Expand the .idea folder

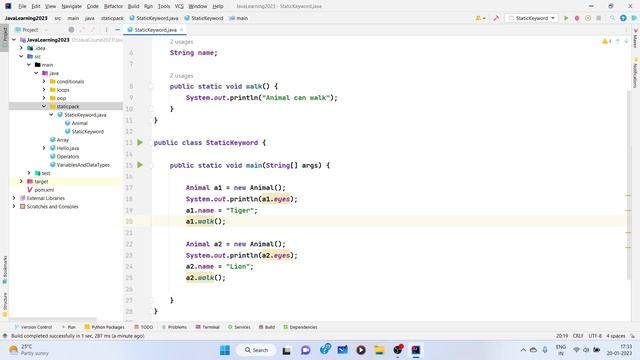pos(22,48)
